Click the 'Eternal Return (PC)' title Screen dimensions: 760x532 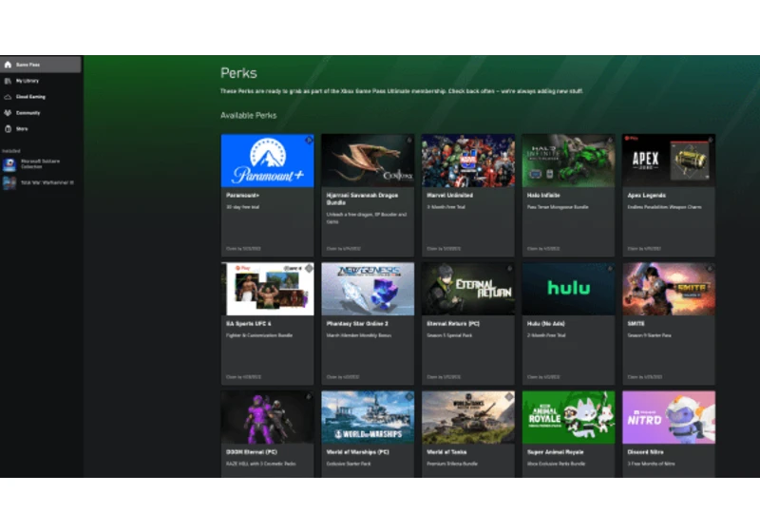click(x=453, y=324)
